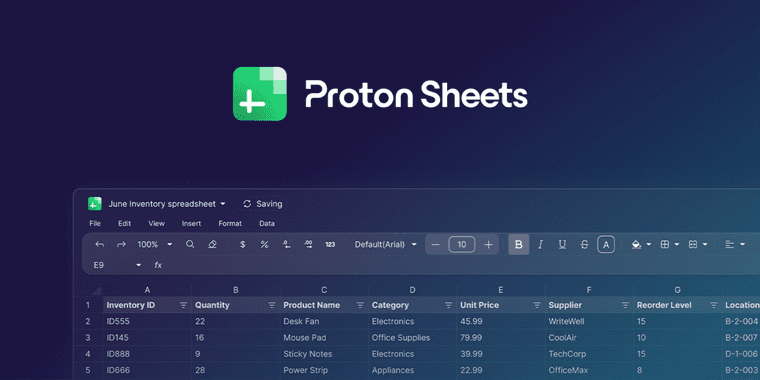The height and width of the screenshot is (380, 760).
Task: Click the cell containing ID888
Action: point(147,354)
